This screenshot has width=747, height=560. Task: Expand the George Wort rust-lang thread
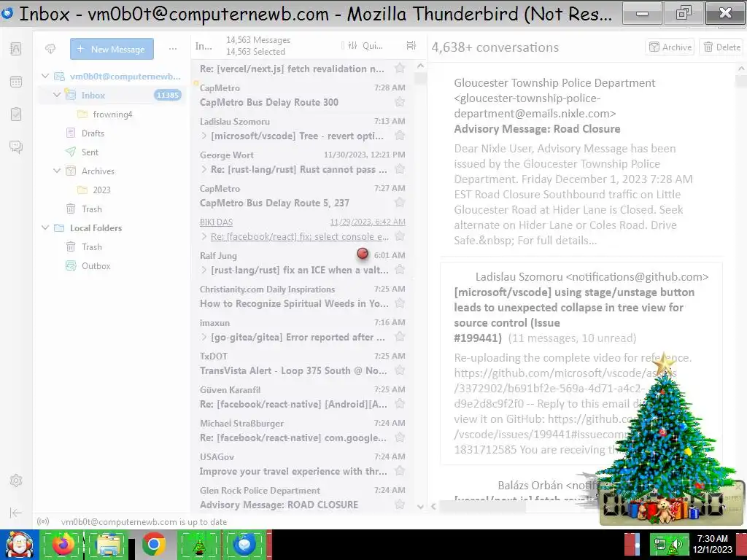pos(204,169)
